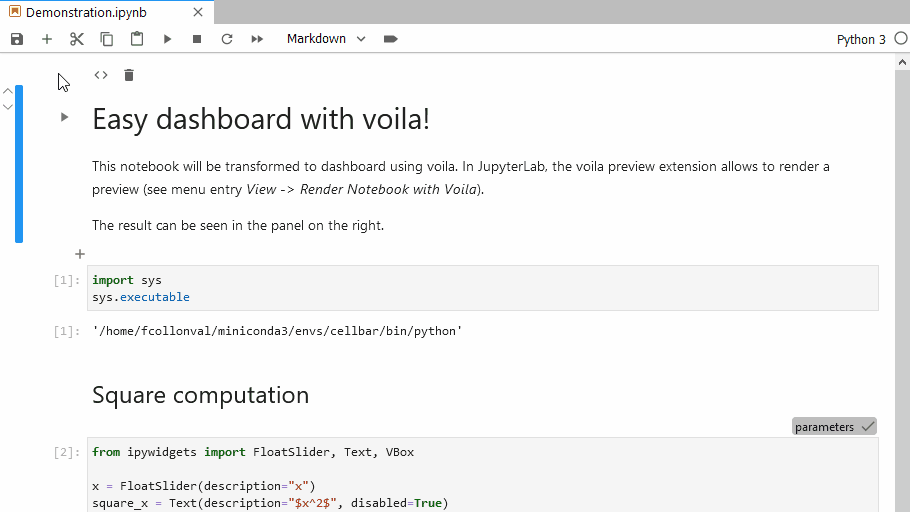Screen dimensions: 910x512
Task: Click the kernel status circle indicator
Action: [901, 38]
